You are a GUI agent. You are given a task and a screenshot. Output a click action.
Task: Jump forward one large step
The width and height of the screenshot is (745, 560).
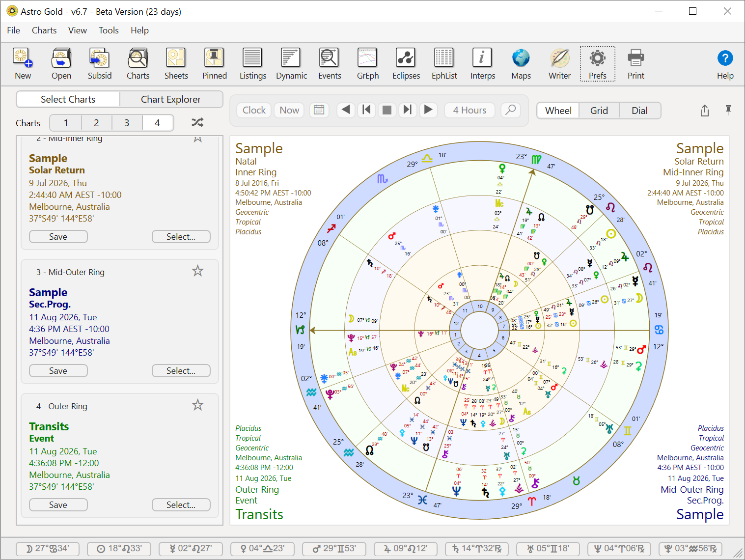point(408,110)
